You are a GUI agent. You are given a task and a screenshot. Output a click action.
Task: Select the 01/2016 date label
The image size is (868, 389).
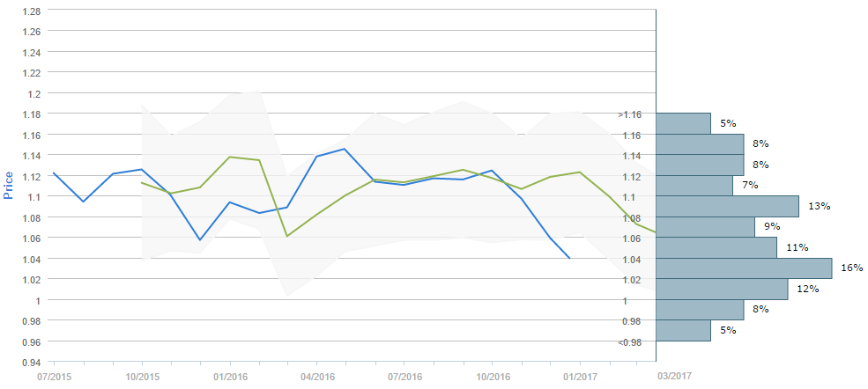[x=229, y=376]
